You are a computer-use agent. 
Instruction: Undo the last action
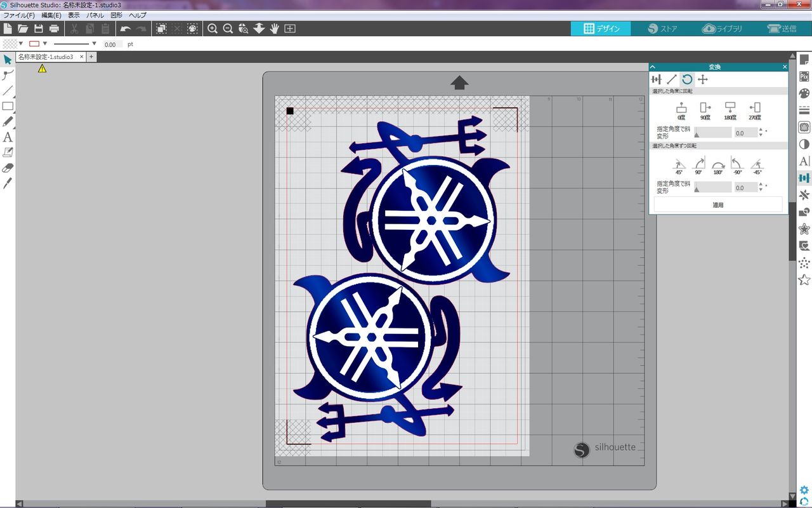click(x=126, y=29)
